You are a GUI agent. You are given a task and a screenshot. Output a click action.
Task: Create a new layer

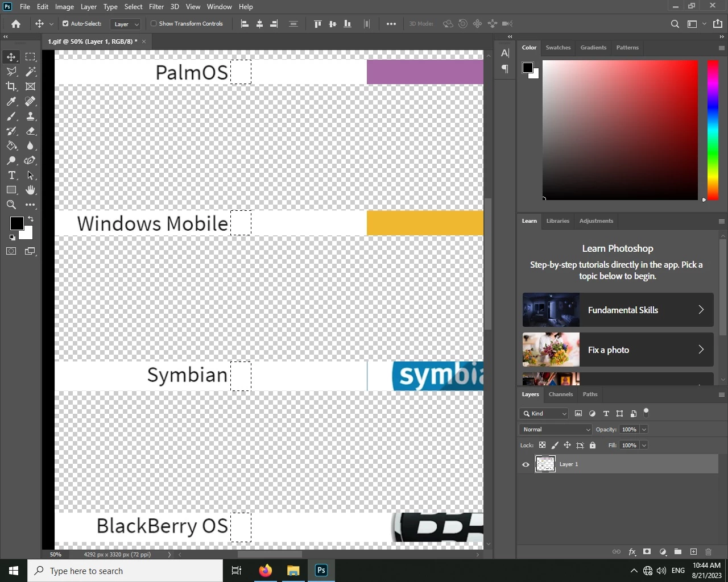(693, 552)
